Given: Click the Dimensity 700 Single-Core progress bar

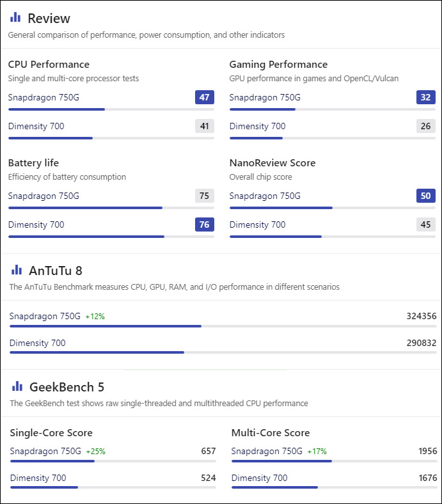Looking at the screenshot, I should [113, 487].
